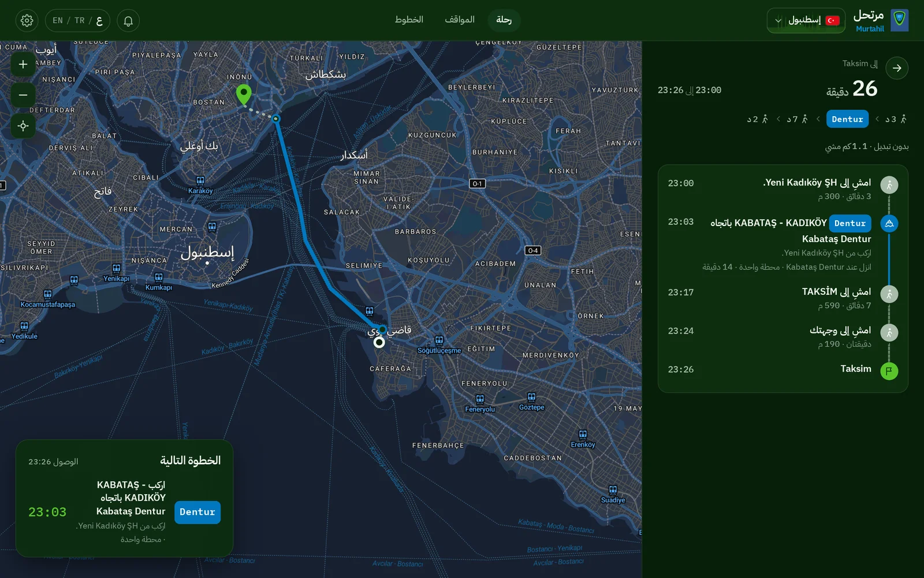
Task: Click walk icon for TAKSİM step
Action: (x=889, y=294)
